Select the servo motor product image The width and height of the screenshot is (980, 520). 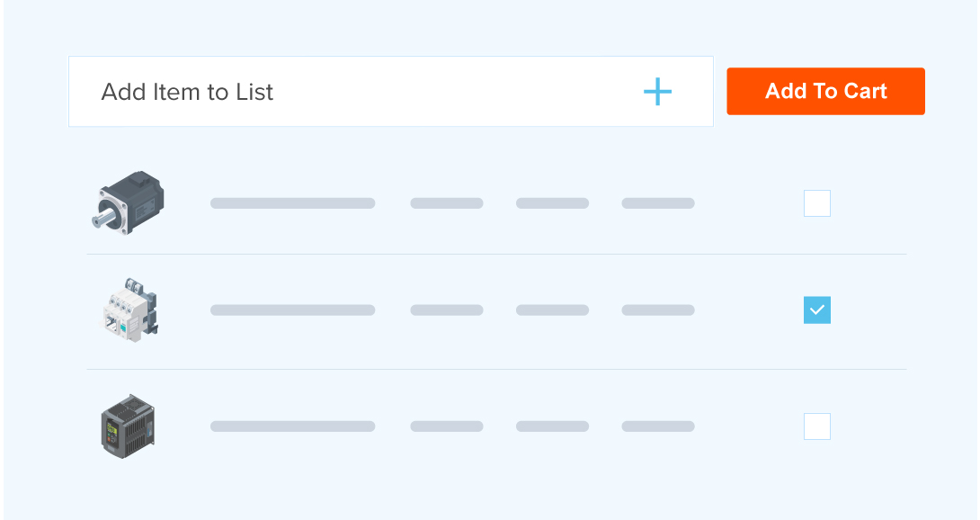pyautogui.click(x=129, y=203)
